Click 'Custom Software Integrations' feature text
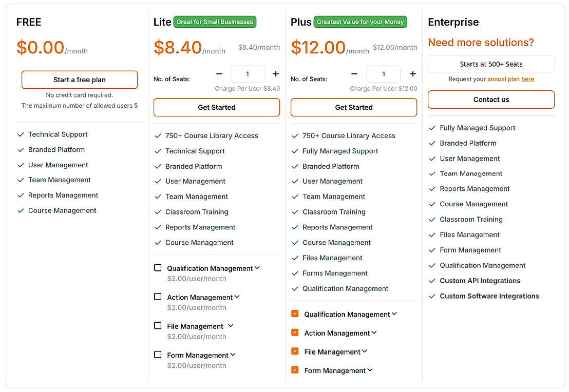This screenshot has height=392, width=569. point(489,296)
